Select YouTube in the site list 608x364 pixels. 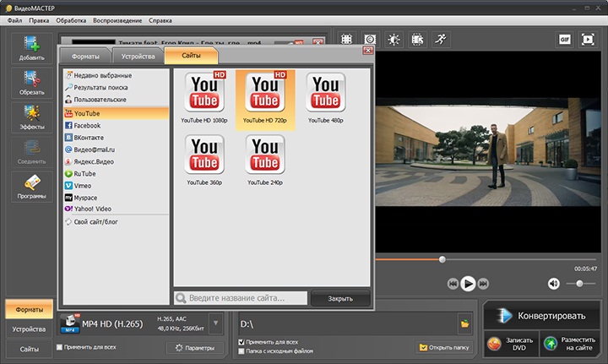click(x=117, y=113)
